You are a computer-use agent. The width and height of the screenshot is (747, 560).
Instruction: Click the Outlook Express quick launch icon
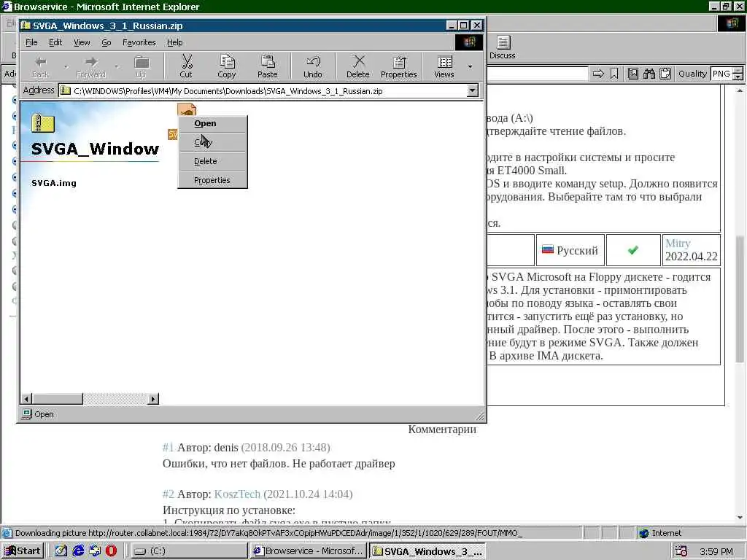tap(95, 551)
